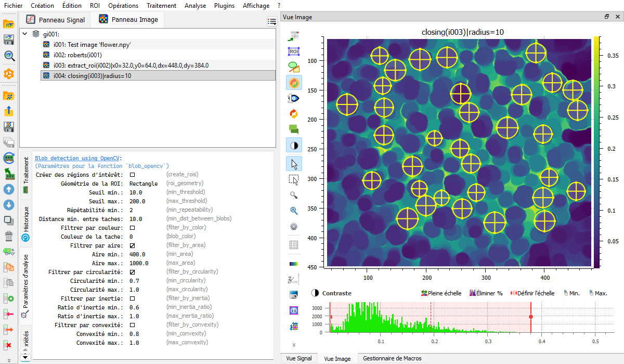Toggle contrast panel half-circle icon
The image size is (624, 364).
[294, 145]
